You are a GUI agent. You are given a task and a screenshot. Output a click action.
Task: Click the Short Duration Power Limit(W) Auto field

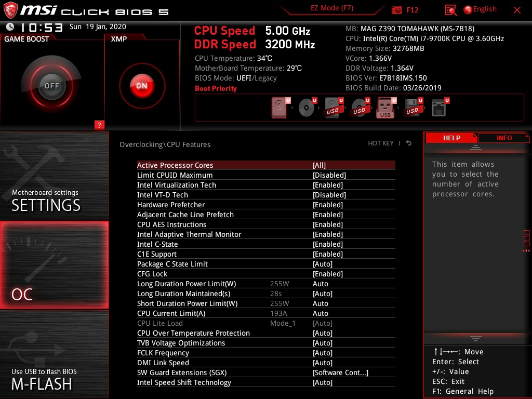[x=320, y=303]
